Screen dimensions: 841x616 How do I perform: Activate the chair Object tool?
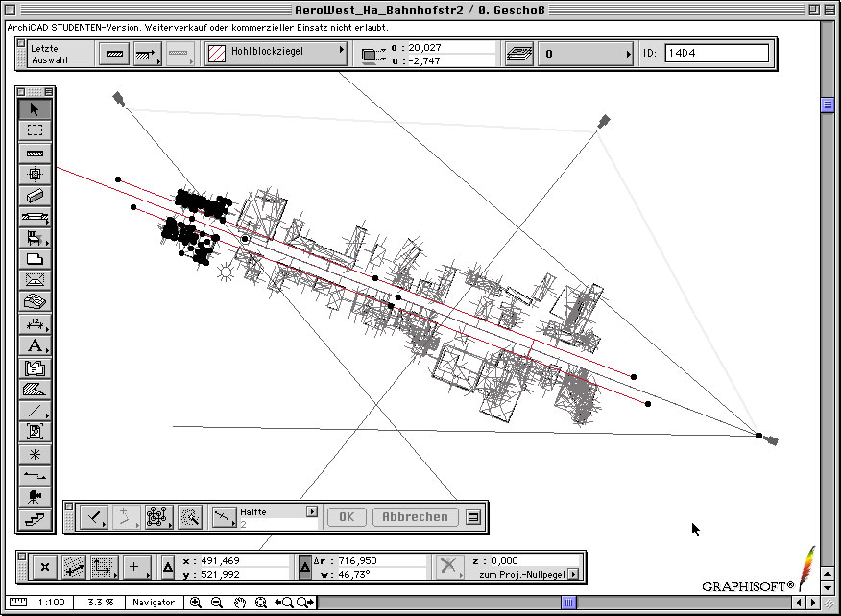[35, 238]
